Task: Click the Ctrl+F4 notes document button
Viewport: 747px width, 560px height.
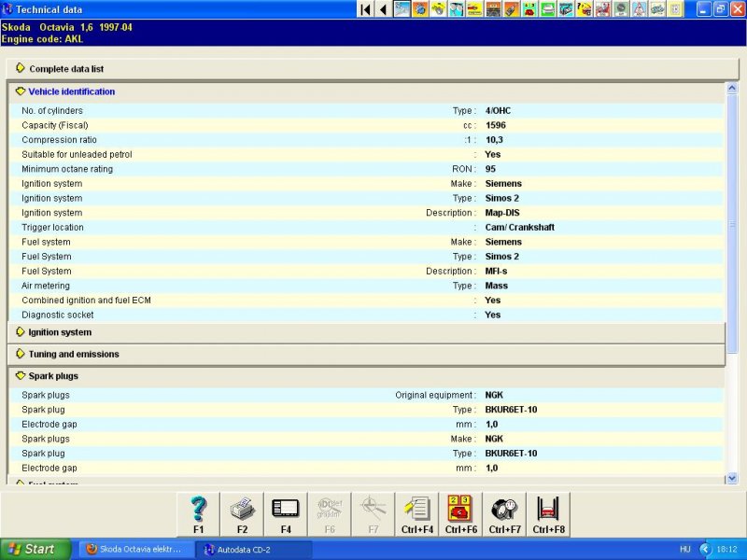Action: 417,514
